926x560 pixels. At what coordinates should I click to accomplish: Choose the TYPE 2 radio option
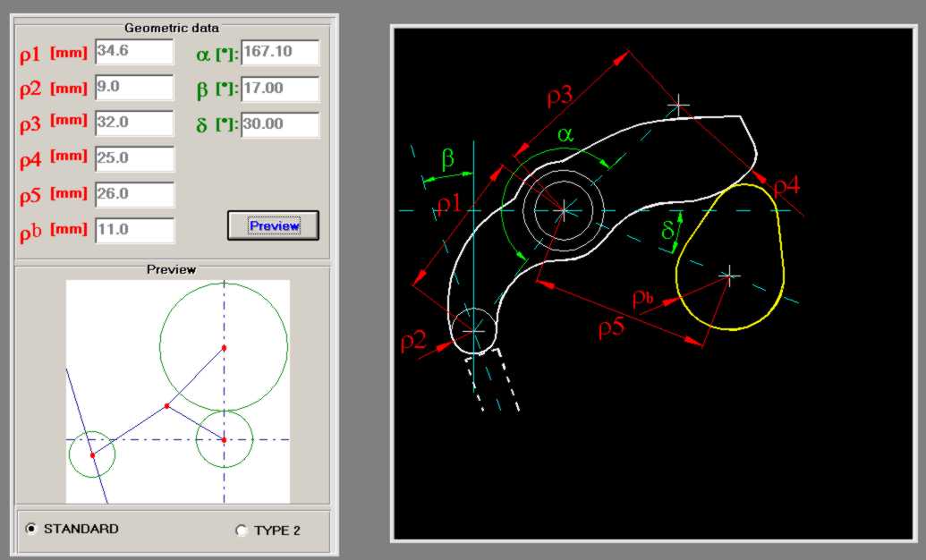coord(241,530)
